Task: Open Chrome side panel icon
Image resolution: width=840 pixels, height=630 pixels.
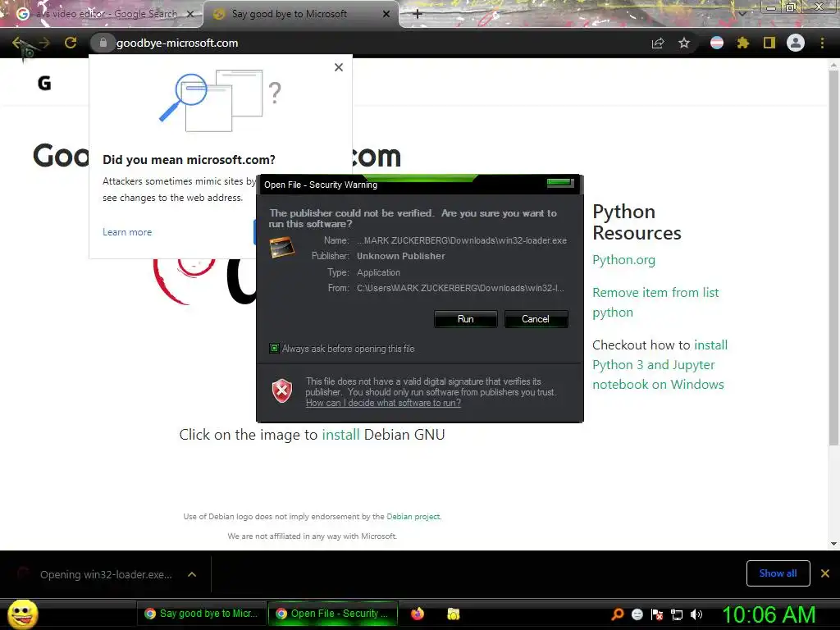Action: (769, 43)
